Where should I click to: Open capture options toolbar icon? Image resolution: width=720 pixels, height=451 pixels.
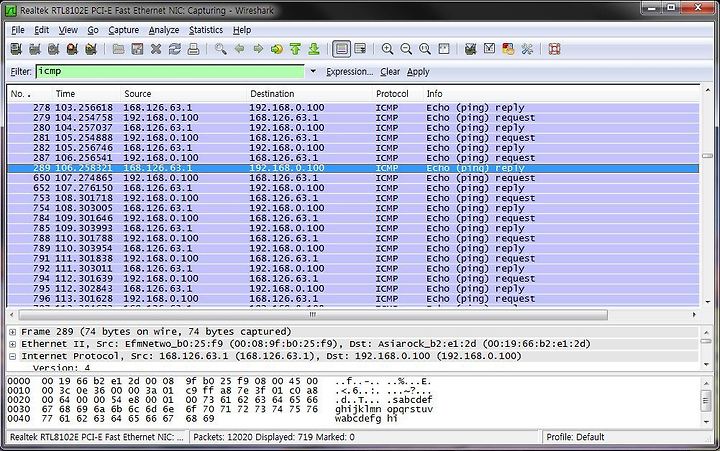(x=35, y=49)
